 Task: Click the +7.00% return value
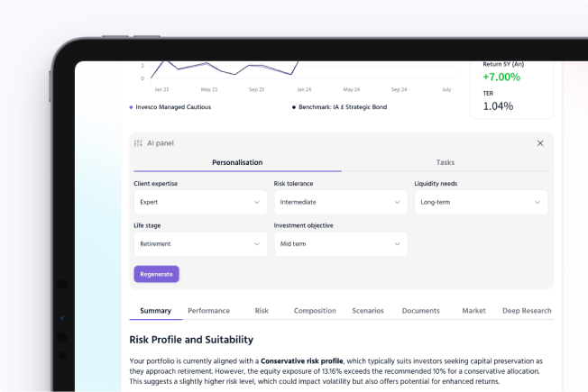click(x=501, y=77)
